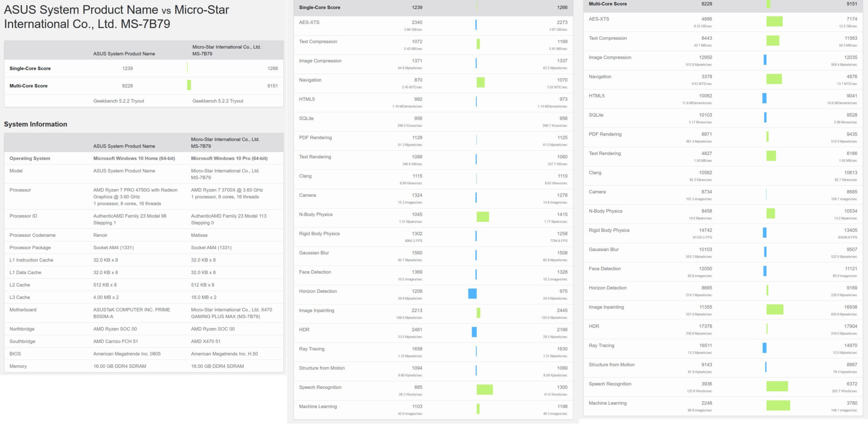Click the green bar in multi-core Machine Learning row
Image resolution: width=868 pixels, height=425 pixels.
[778, 405]
